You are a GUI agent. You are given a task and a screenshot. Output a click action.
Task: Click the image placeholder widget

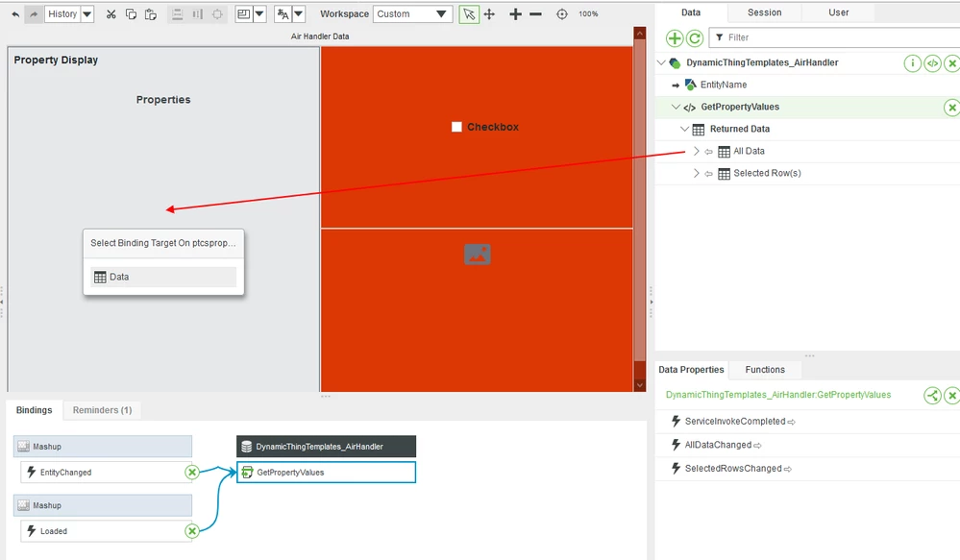coord(478,254)
